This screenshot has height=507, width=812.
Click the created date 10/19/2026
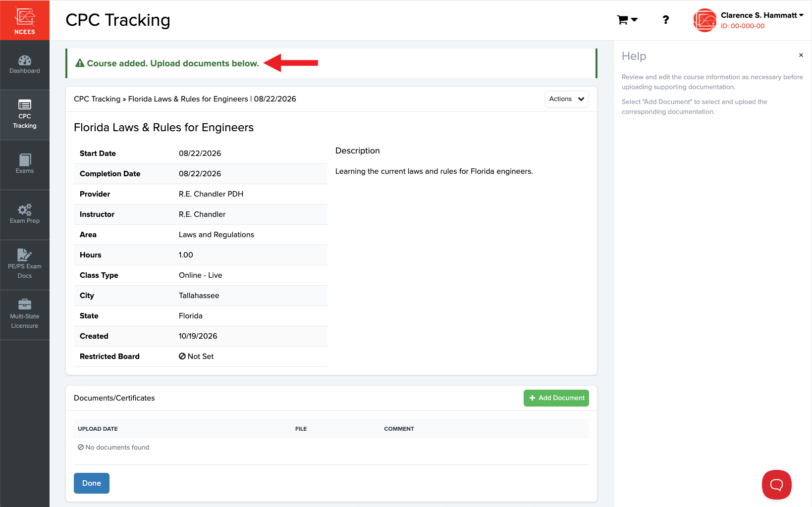click(198, 336)
